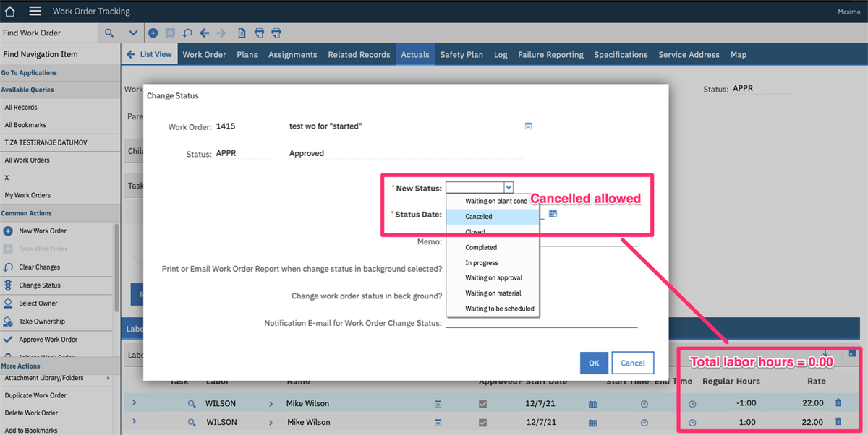Click the Approve Work Order checkmark icon
868x435 pixels.
[8, 340]
